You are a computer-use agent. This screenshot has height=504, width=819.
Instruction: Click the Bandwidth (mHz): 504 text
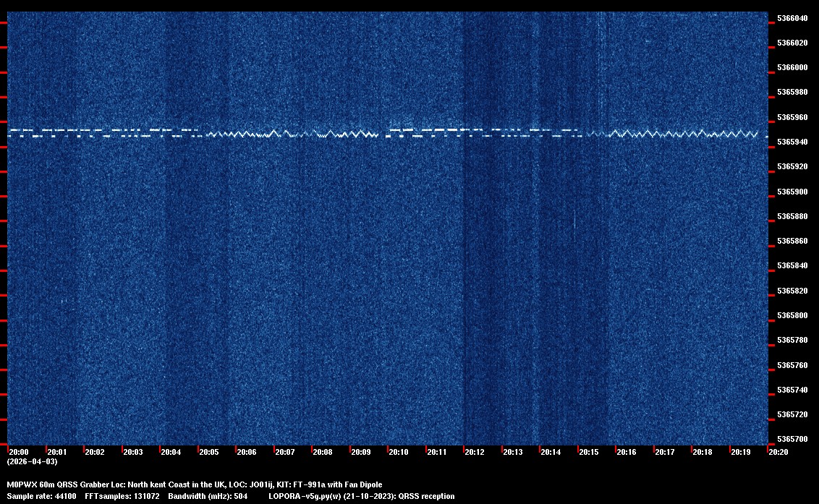point(208,496)
